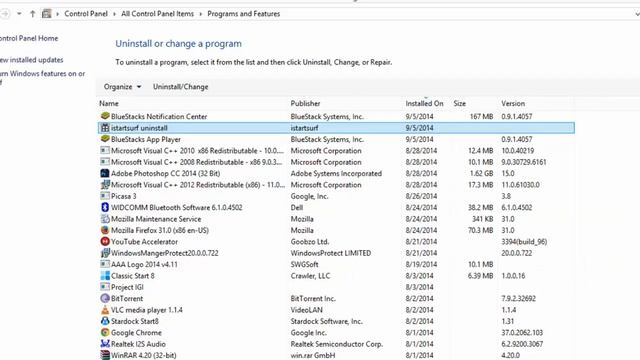The image size is (640, 360).
Task: Sort by Size column header
Action: [x=460, y=104]
